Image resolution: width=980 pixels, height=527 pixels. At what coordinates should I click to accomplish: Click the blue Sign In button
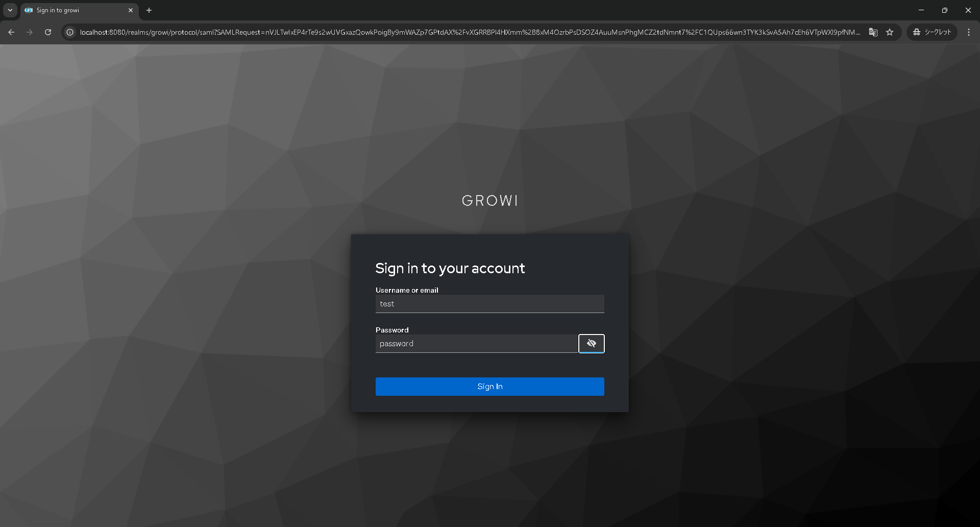pyautogui.click(x=490, y=387)
